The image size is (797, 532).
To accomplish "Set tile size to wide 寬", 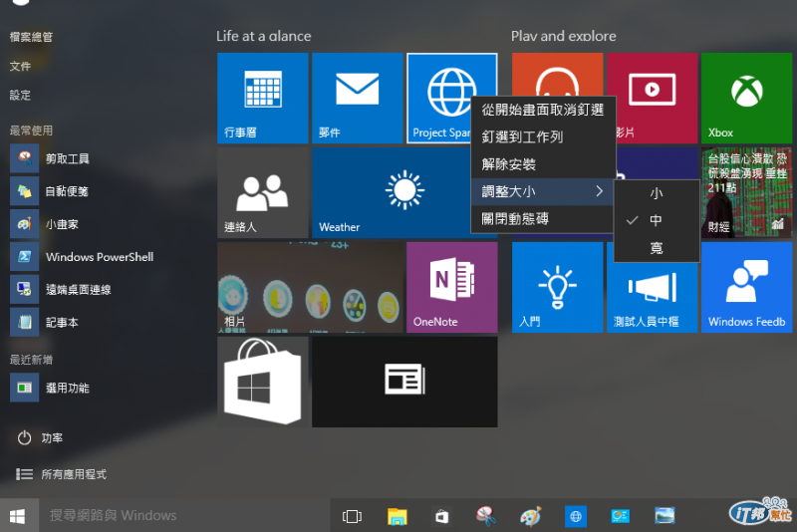I will click(x=657, y=248).
